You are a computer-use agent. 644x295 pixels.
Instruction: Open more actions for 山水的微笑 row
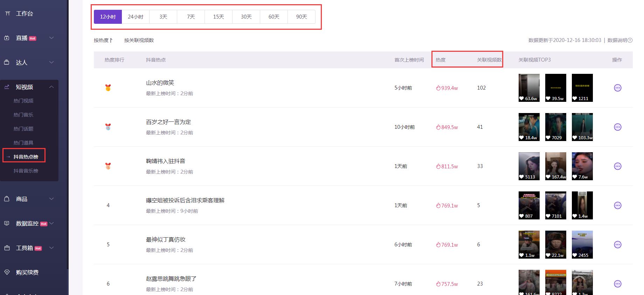click(617, 88)
